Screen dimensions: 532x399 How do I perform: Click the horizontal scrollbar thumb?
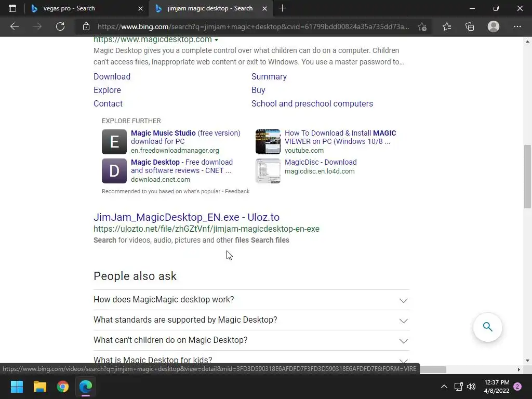(x=433, y=369)
